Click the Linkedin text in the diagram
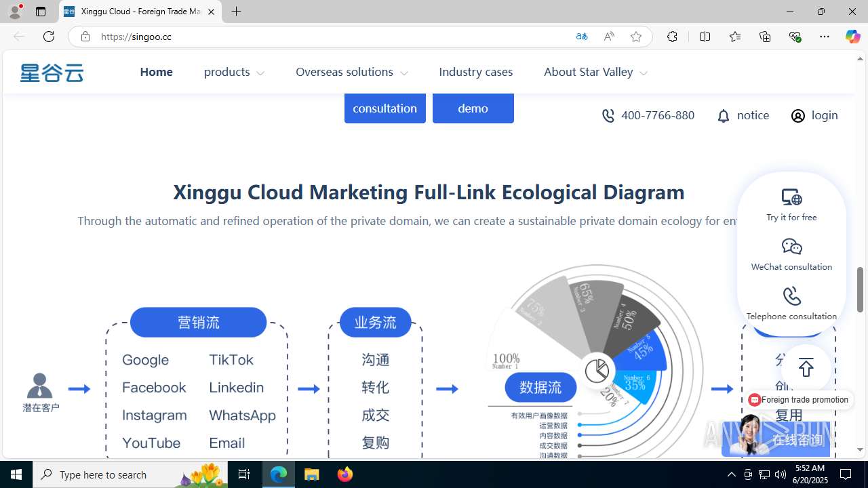868x488 pixels. pyautogui.click(x=236, y=388)
